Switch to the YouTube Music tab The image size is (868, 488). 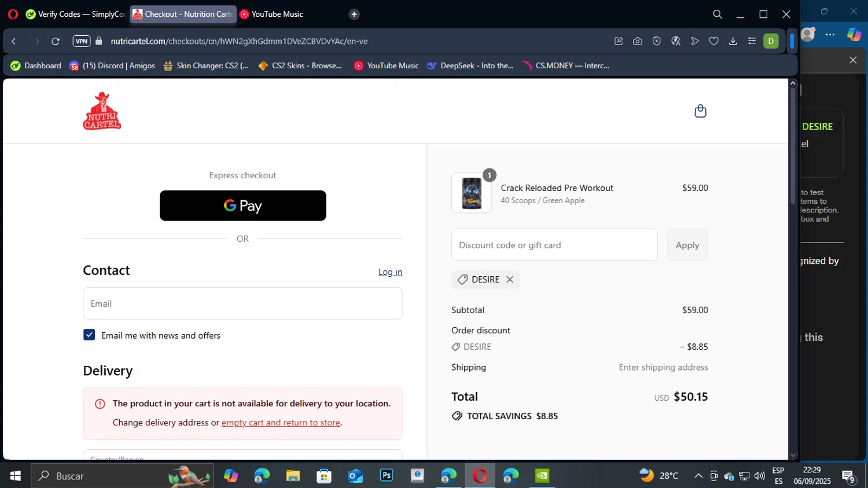pos(272,14)
